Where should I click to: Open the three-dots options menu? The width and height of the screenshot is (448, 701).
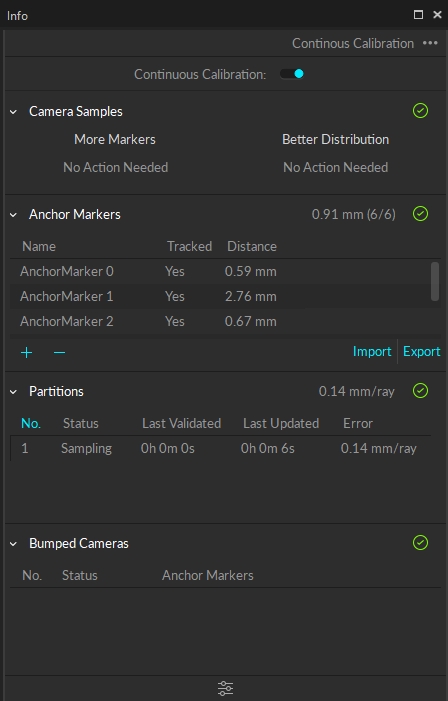coord(430,43)
